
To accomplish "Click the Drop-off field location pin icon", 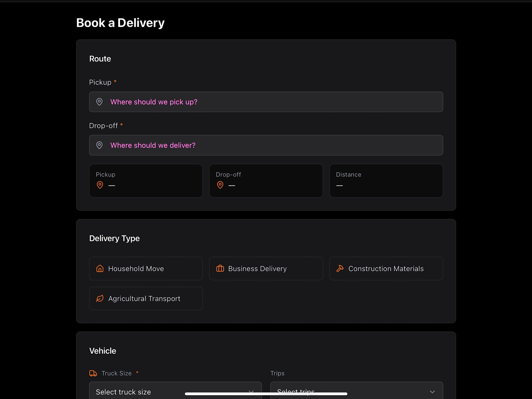I will tap(99, 145).
